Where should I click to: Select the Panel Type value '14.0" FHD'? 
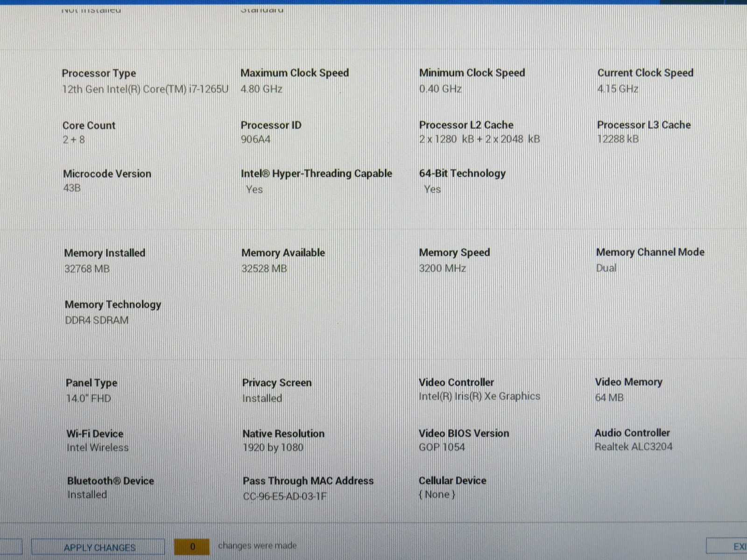coord(88,399)
